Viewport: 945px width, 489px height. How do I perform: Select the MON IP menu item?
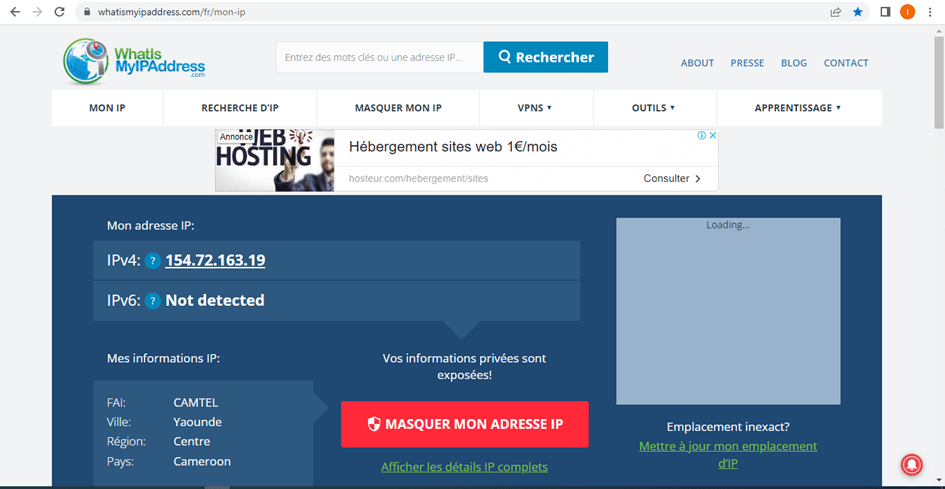(x=107, y=108)
